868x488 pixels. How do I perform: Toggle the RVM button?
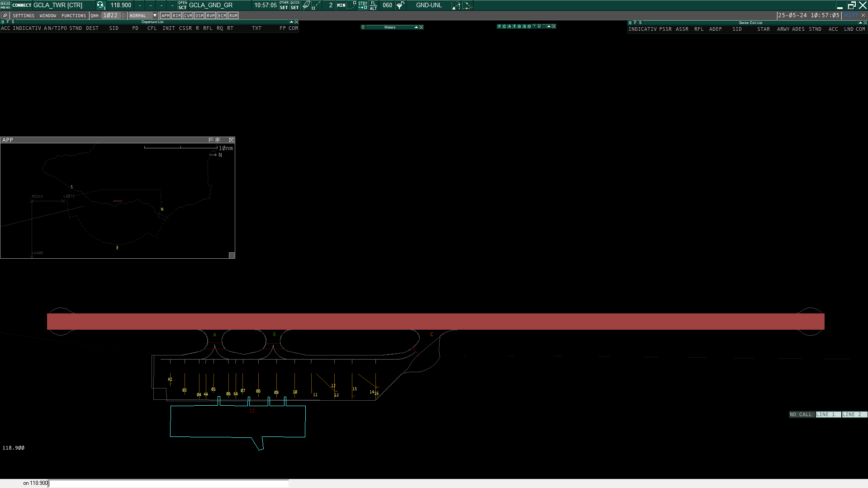211,15
